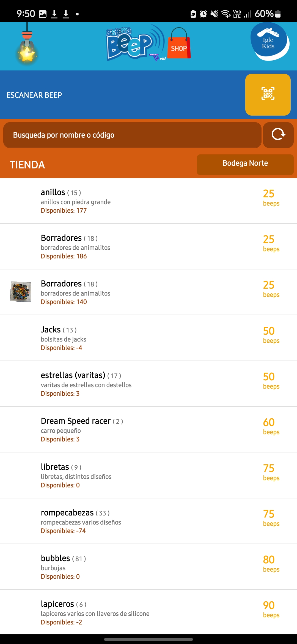297x644 pixels.
Task: Tap the 75 beeps price for libretas
Action: pos(271,472)
